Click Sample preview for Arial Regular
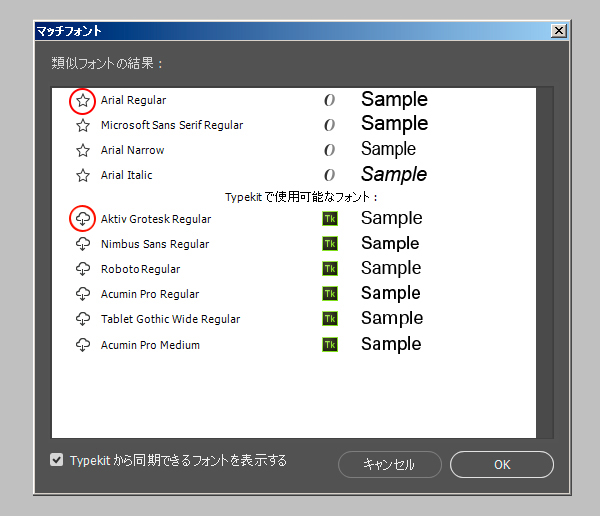The width and height of the screenshot is (600, 516). (394, 100)
